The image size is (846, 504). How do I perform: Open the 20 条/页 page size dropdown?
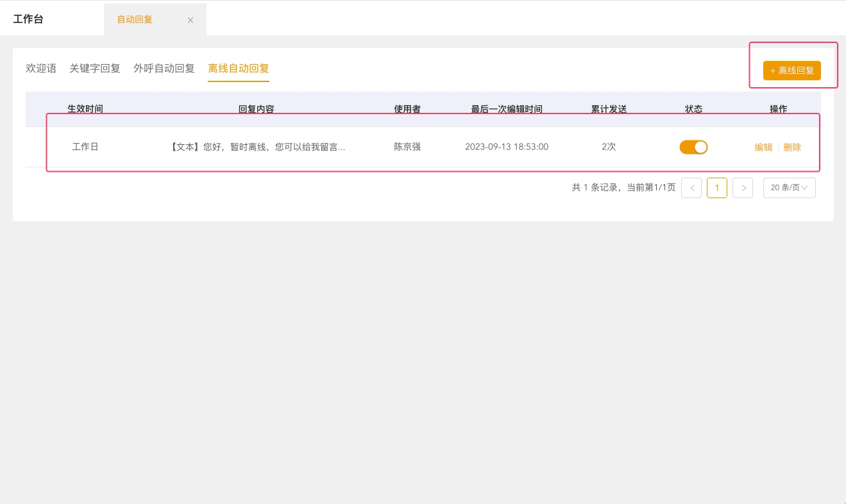(x=790, y=188)
